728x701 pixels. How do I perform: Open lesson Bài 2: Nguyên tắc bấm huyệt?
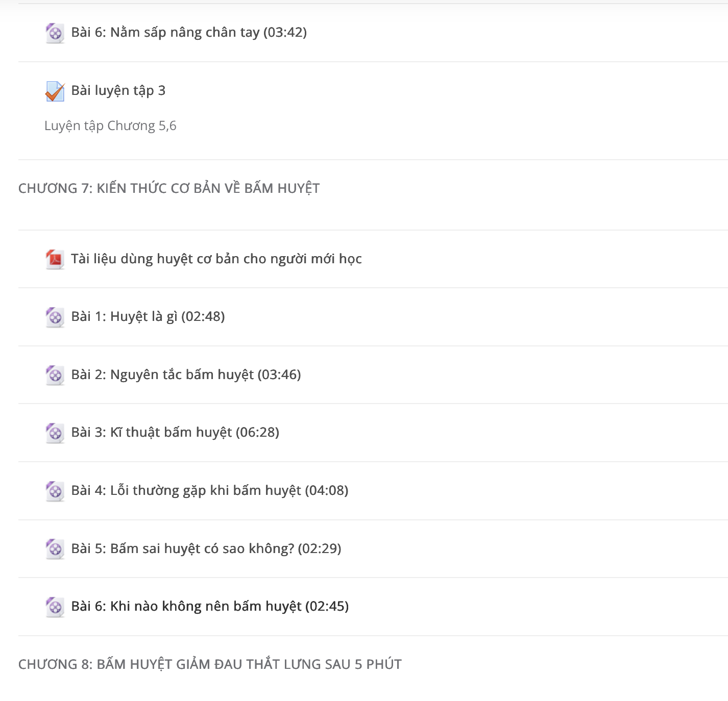tap(186, 374)
